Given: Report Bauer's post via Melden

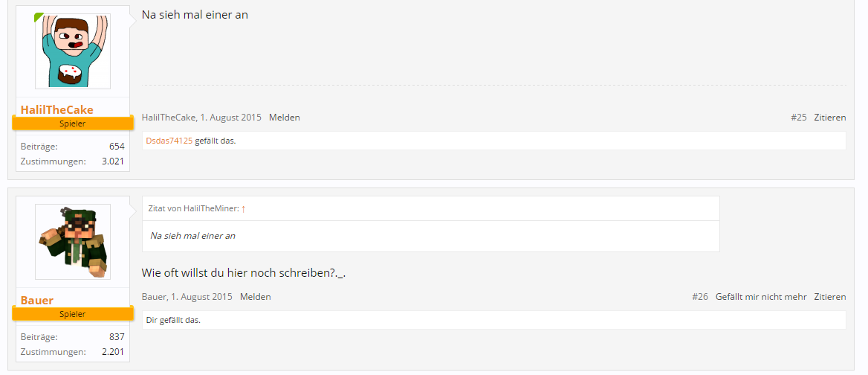Looking at the screenshot, I should click(255, 297).
